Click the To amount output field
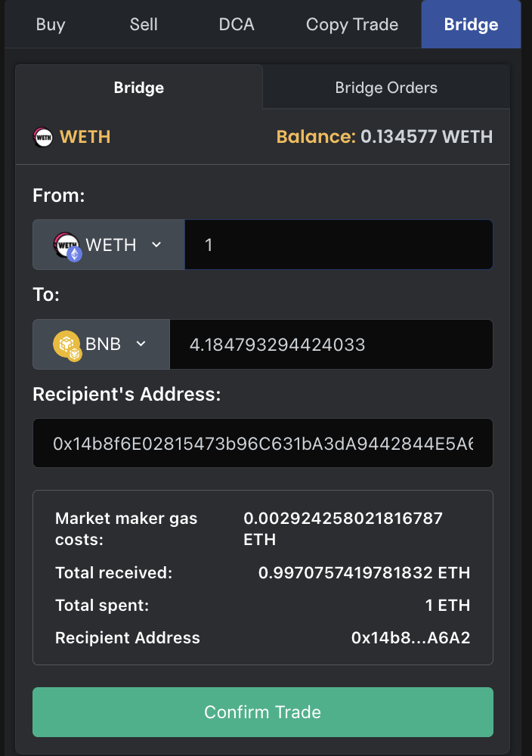Viewport: 532px width, 756px height. click(331, 345)
